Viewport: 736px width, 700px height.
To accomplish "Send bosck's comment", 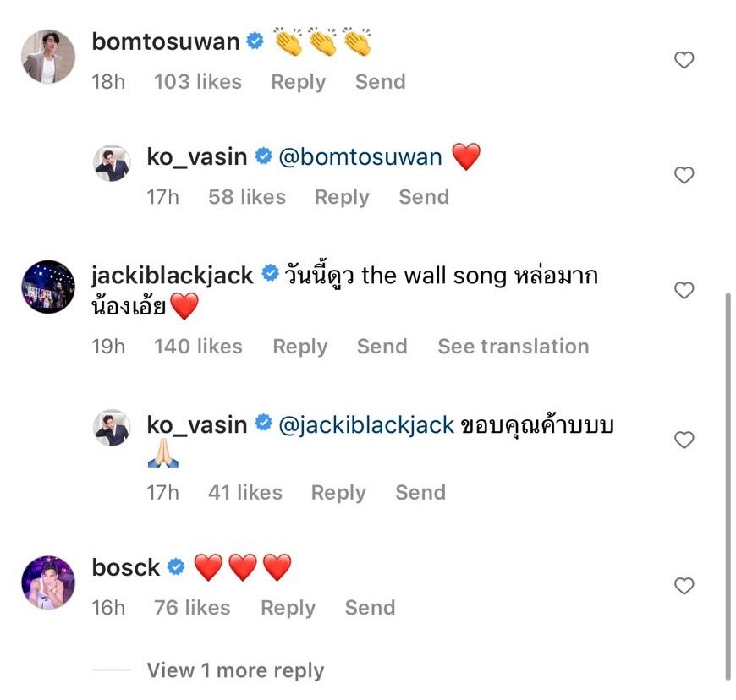I will click(370, 608).
